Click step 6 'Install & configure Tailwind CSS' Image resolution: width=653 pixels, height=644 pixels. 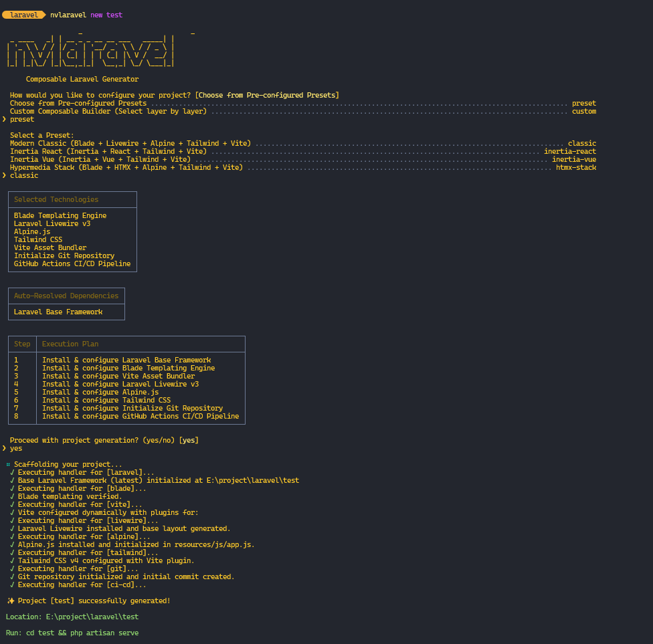(106, 400)
